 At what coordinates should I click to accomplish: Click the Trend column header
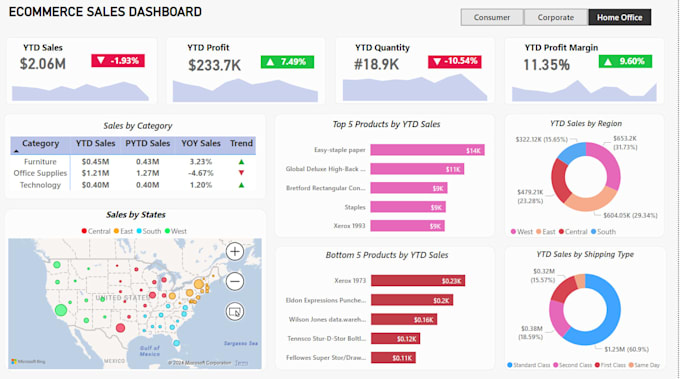[241, 143]
